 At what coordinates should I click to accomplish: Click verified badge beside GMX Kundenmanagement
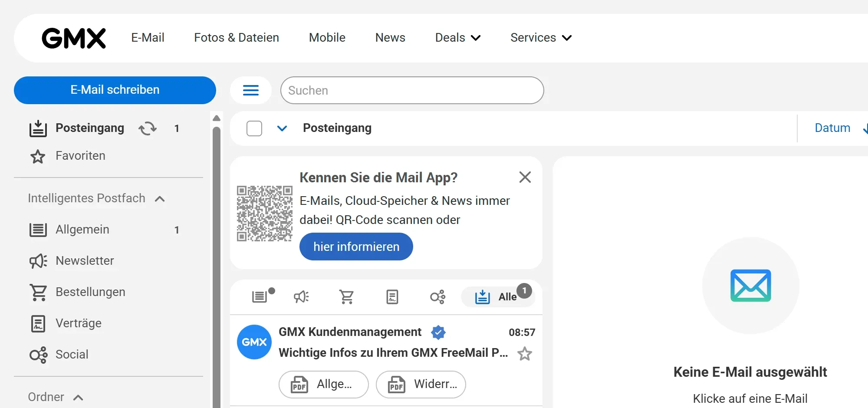point(438,332)
